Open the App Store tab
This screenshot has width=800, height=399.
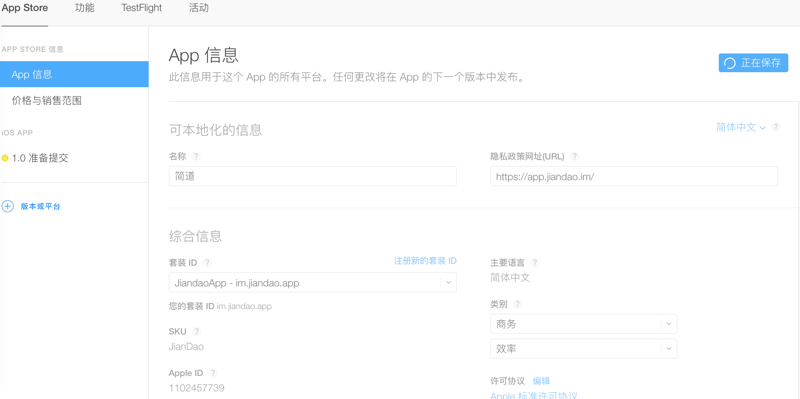pyautogui.click(x=25, y=8)
